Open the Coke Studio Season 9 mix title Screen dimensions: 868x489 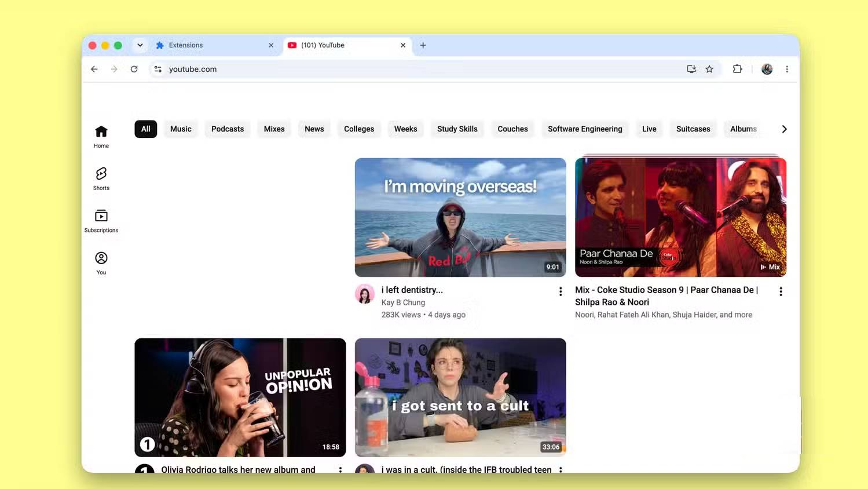666,295
